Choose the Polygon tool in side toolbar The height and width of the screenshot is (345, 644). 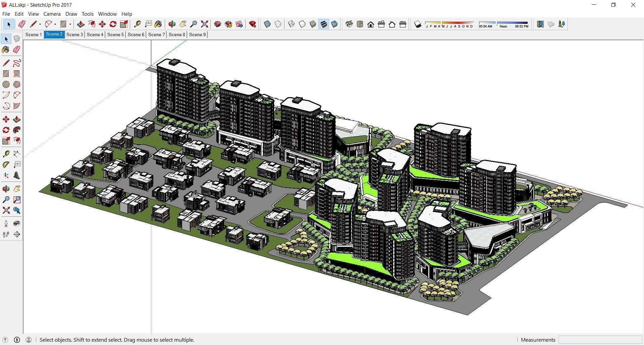tap(17, 84)
